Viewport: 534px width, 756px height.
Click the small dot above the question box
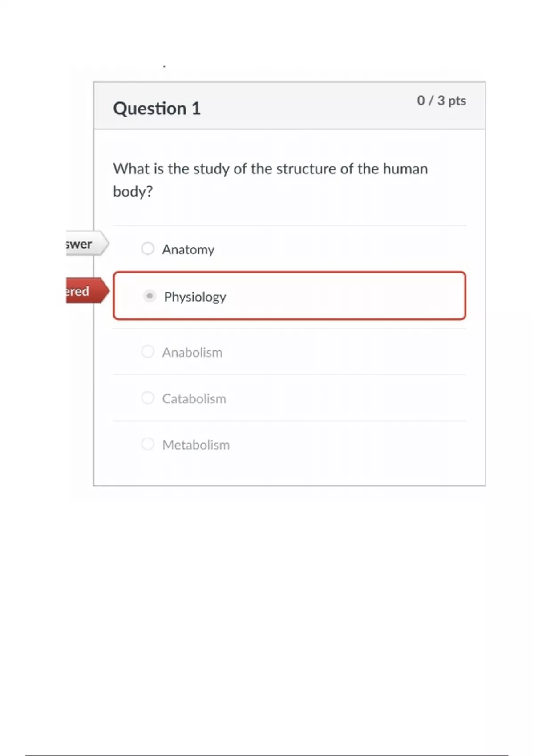[165, 66]
